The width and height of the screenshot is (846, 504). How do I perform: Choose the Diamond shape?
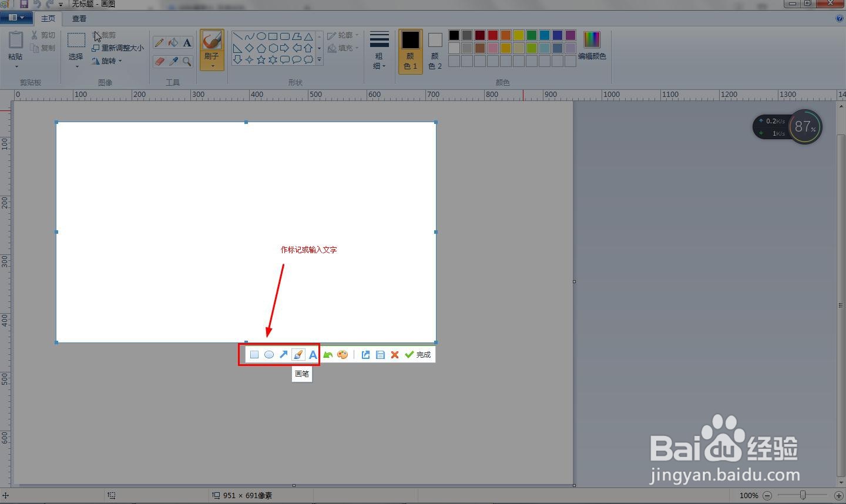point(249,48)
